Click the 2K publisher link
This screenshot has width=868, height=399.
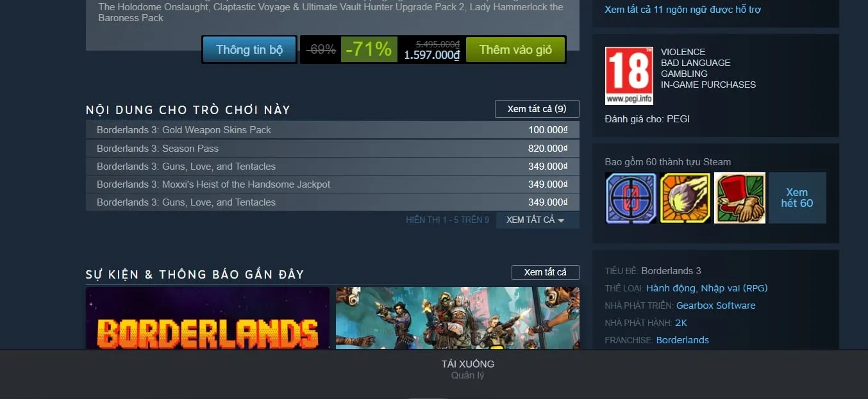[x=681, y=323]
